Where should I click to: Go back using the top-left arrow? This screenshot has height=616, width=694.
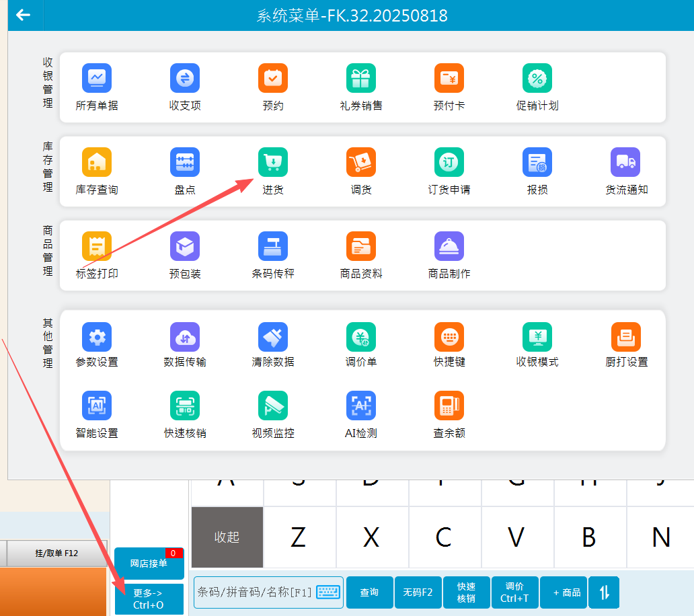[x=24, y=15]
